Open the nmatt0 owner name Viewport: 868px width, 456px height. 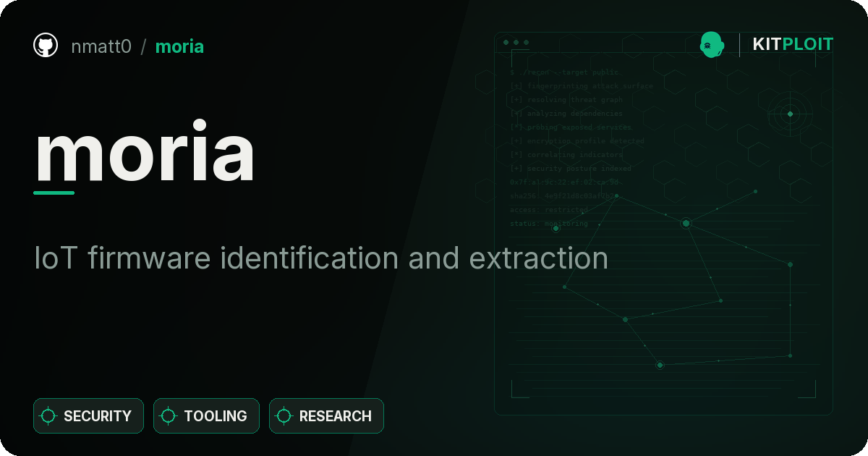click(101, 46)
